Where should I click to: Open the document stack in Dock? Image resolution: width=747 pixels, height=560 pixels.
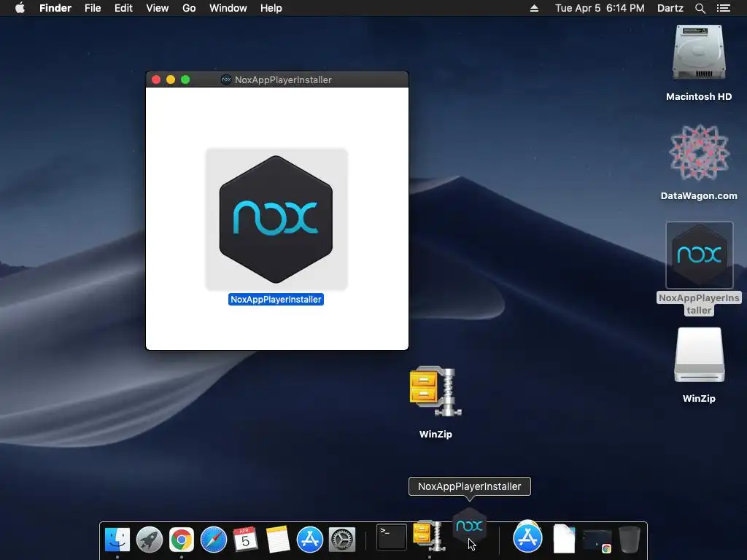coord(564,539)
